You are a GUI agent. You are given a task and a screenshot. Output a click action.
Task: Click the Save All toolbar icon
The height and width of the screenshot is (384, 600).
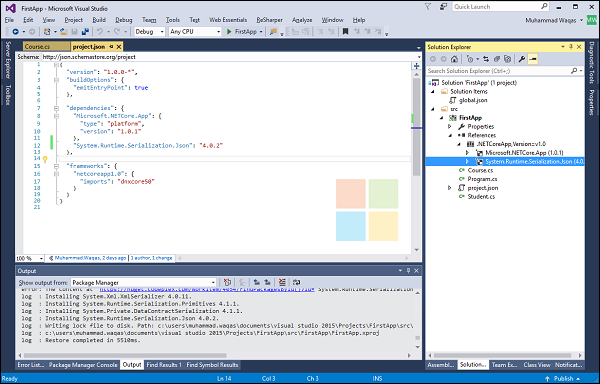click(x=85, y=32)
